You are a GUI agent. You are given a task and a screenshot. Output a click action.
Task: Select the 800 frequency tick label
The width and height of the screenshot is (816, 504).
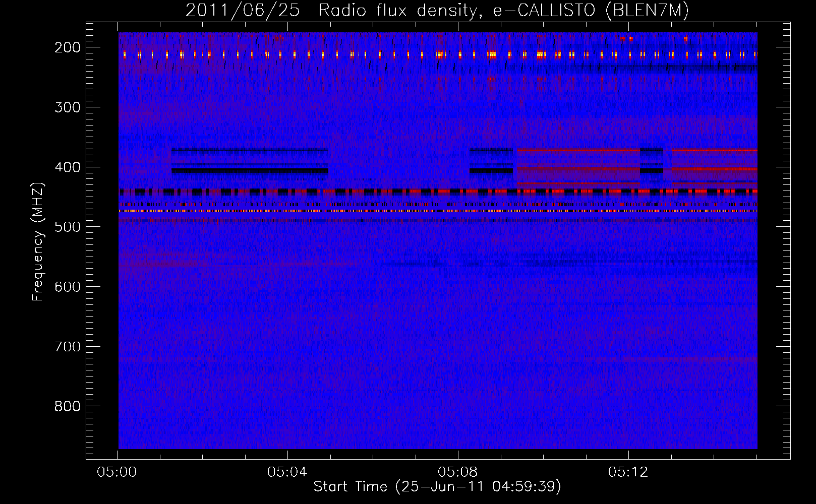pos(68,406)
